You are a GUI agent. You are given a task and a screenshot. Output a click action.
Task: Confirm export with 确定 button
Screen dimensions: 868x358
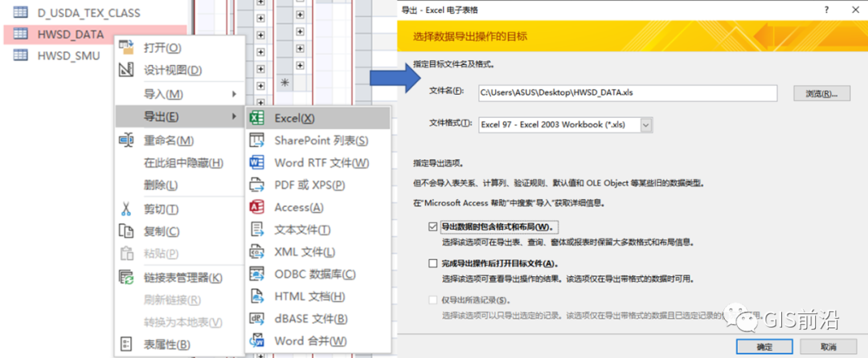(764, 347)
